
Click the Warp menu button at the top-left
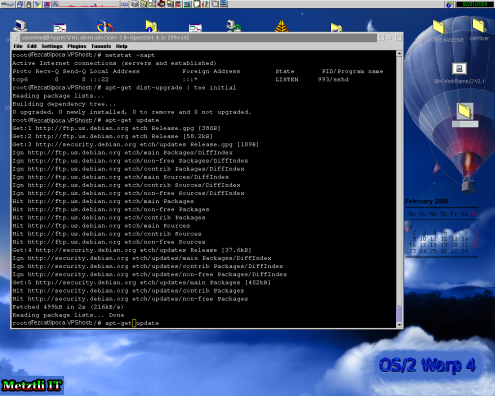point(7,4)
